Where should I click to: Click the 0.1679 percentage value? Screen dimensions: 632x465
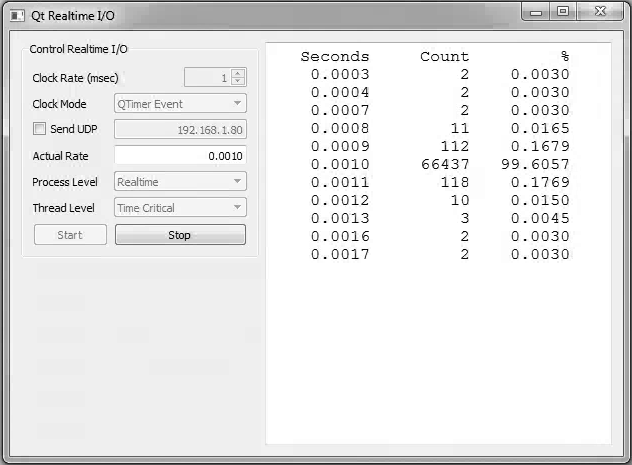(541, 146)
